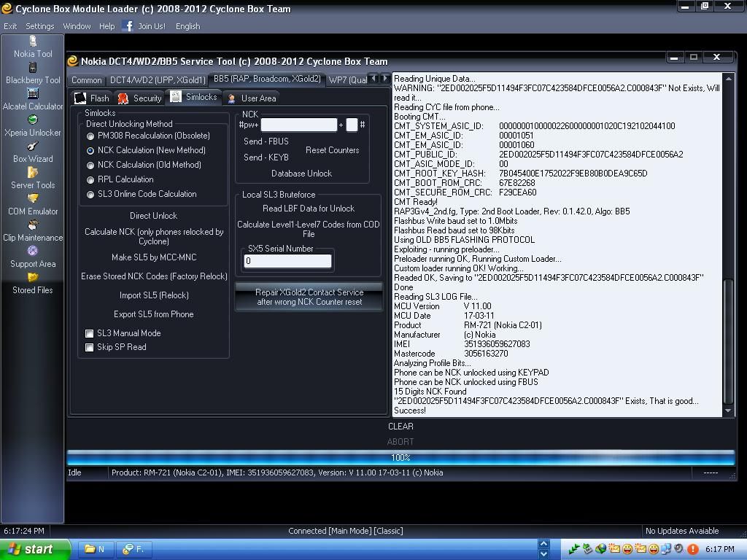
Task: Click the NCK code input field
Action: click(298, 125)
